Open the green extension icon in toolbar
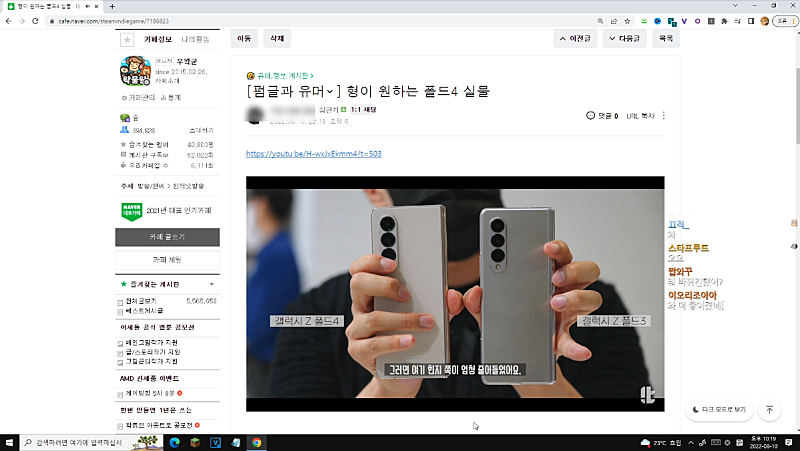800x451 pixels. pos(644,21)
